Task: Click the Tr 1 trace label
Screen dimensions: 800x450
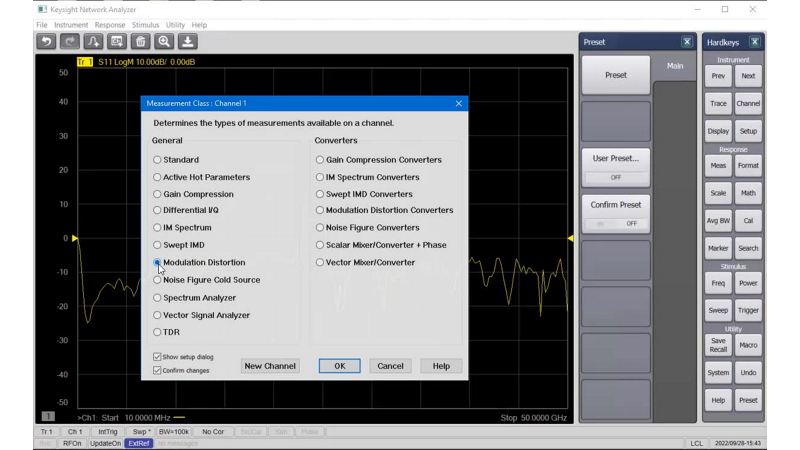Action: pyautogui.click(x=85, y=62)
